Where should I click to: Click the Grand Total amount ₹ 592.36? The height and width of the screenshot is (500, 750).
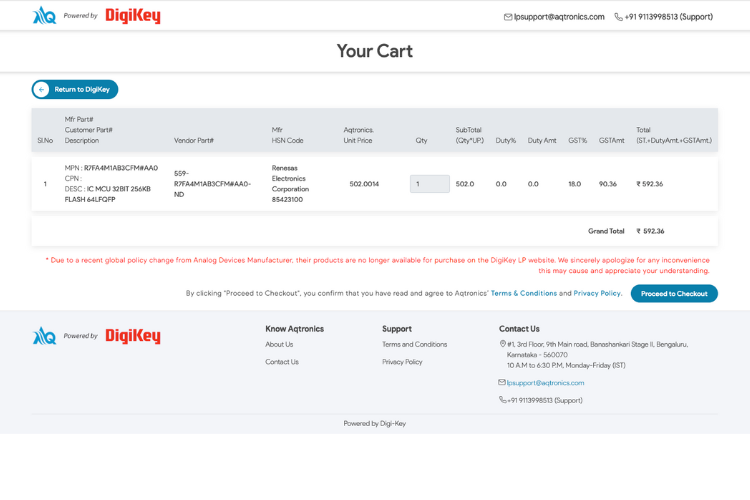pyautogui.click(x=650, y=231)
